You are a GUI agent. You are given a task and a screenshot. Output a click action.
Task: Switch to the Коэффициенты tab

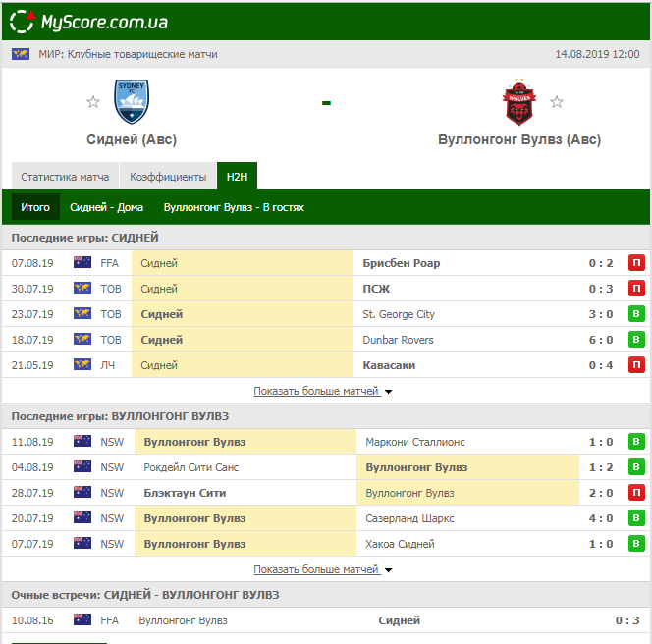click(168, 178)
